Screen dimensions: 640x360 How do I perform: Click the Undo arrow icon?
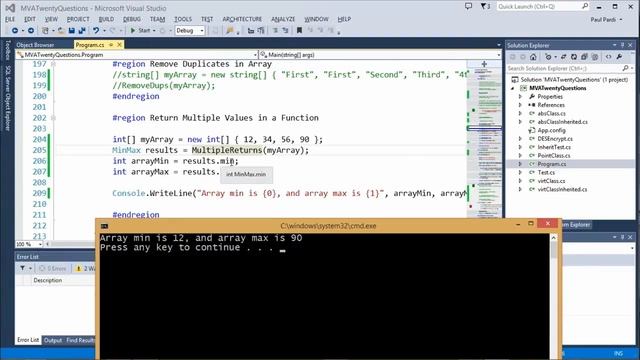[x=96, y=31]
